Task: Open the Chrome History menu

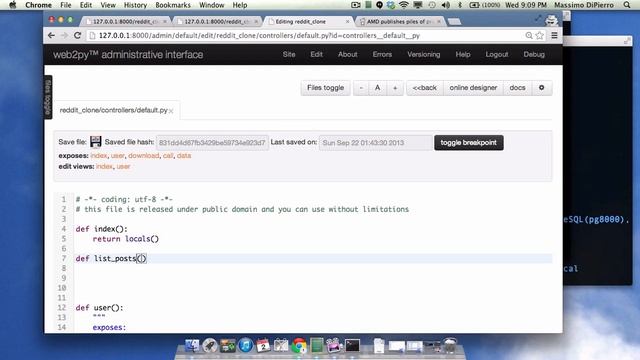Action: [135, 5]
